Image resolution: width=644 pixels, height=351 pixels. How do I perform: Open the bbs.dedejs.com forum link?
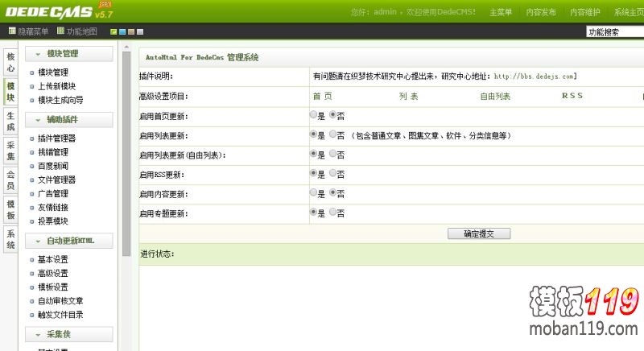point(535,76)
